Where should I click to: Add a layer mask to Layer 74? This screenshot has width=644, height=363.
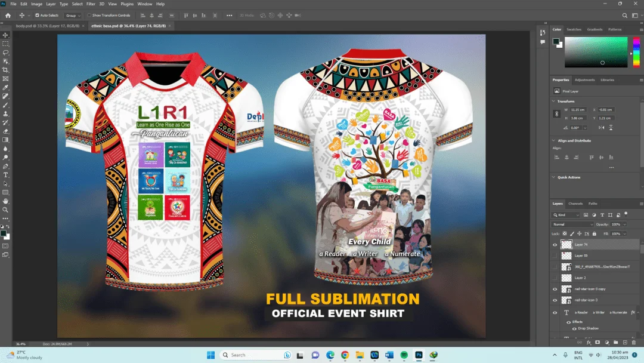597,343
